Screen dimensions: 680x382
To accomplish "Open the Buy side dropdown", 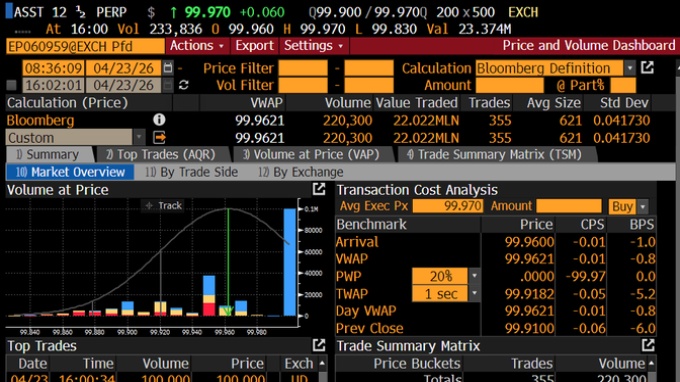I will [x=643, y=206].
